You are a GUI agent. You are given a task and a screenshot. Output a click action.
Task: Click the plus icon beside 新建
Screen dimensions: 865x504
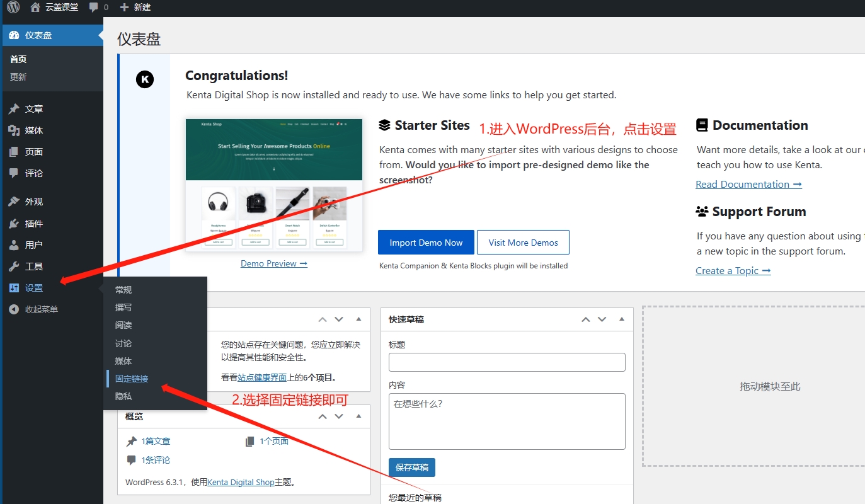point(124,8)
